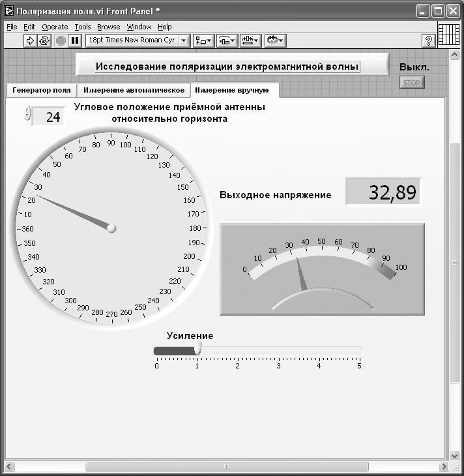Click the LabVIEW VI icon in title bar
The image size is (464, 476).
9,11
